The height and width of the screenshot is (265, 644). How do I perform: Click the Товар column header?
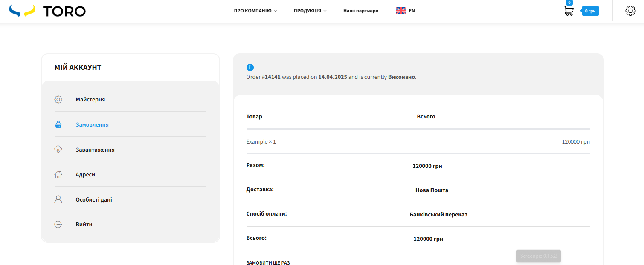click(254, 116)
